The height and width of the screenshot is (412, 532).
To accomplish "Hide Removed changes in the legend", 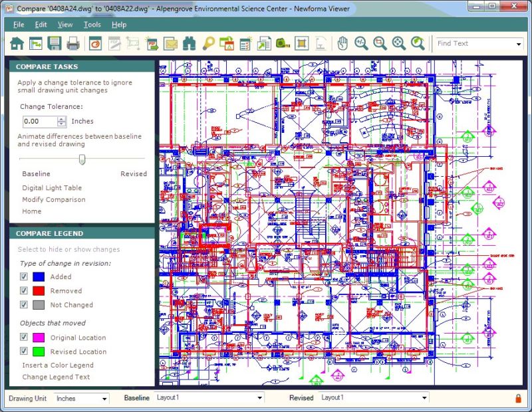I will (24, 291).
